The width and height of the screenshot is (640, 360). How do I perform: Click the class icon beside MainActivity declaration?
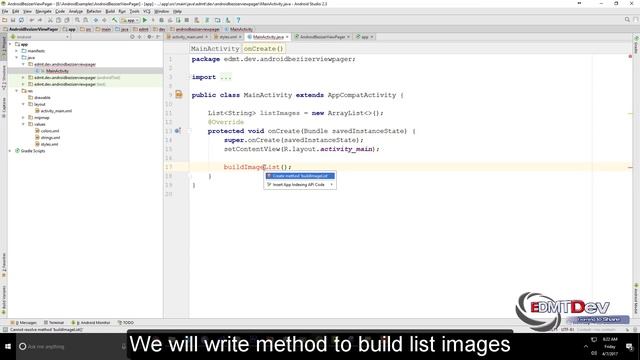tap(179, 95)
